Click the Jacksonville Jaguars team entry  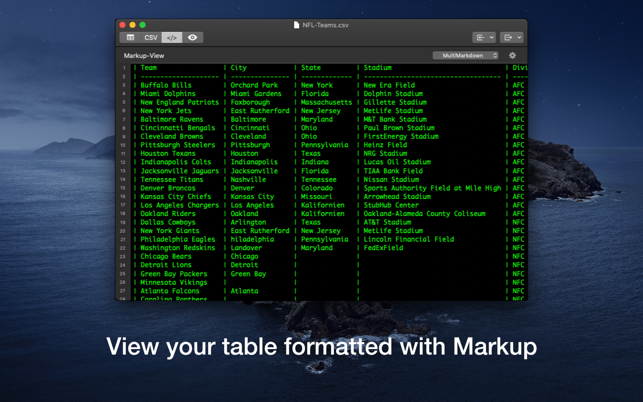click(180, 171)
